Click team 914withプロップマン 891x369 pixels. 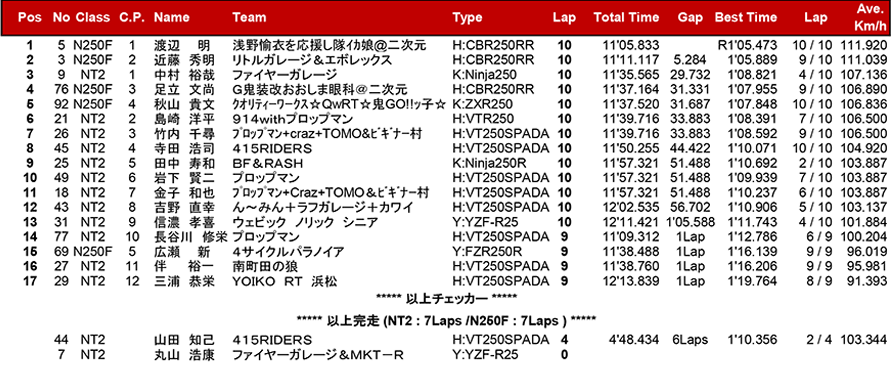293,119
